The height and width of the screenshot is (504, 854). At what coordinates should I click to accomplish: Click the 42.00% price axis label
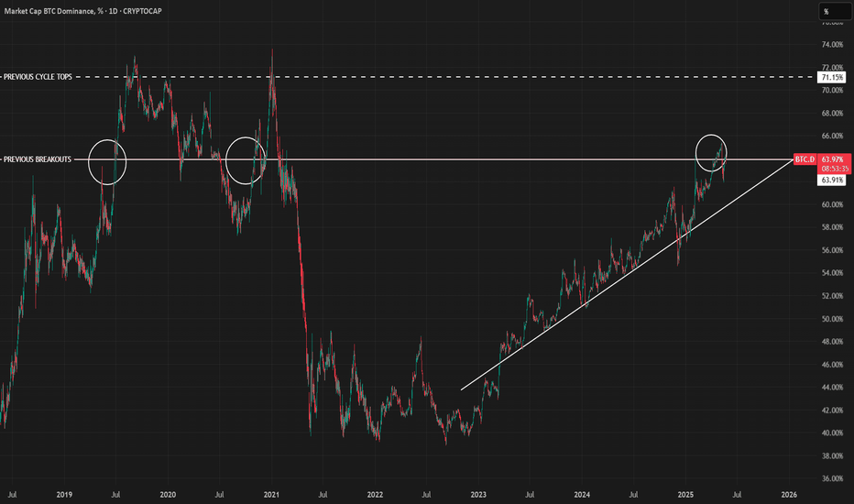(x=832, y=411)
